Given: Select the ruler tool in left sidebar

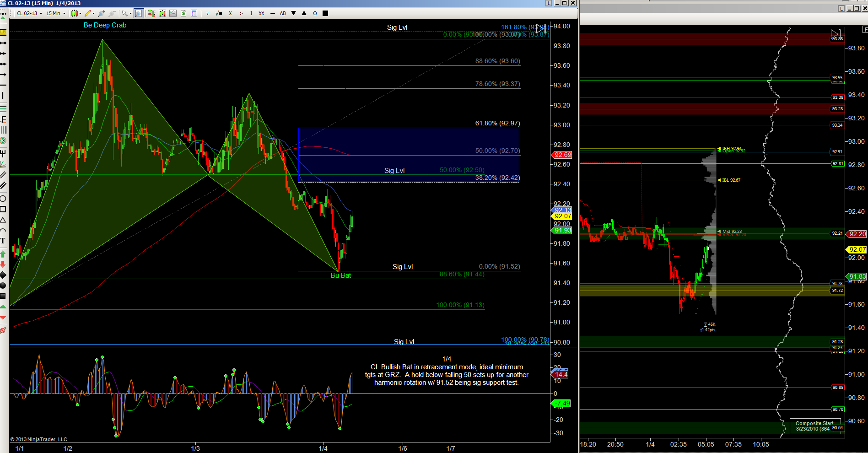Looking at the screenshot, I should (3, 32).
